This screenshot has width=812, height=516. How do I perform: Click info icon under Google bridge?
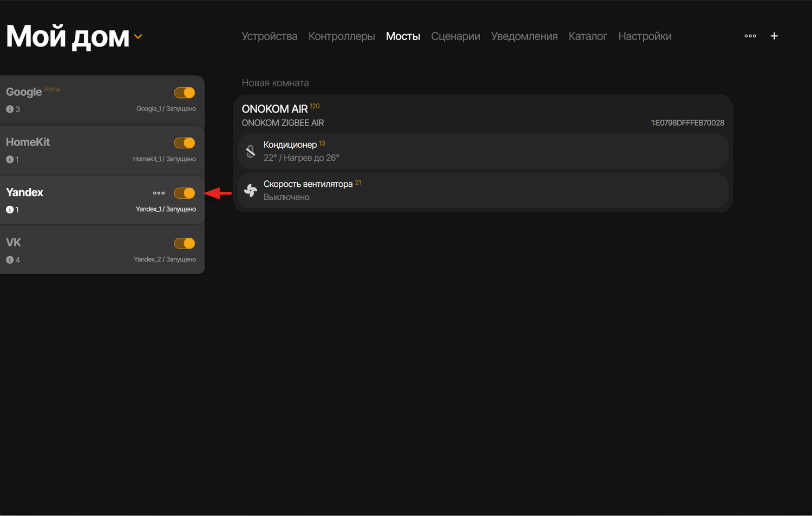(10, 109)
